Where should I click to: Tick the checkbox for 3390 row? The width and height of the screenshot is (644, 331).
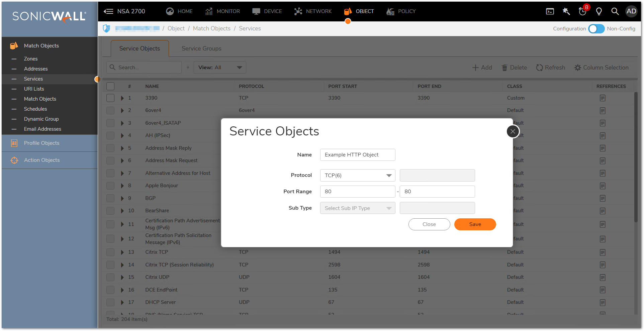pos(110,98)
